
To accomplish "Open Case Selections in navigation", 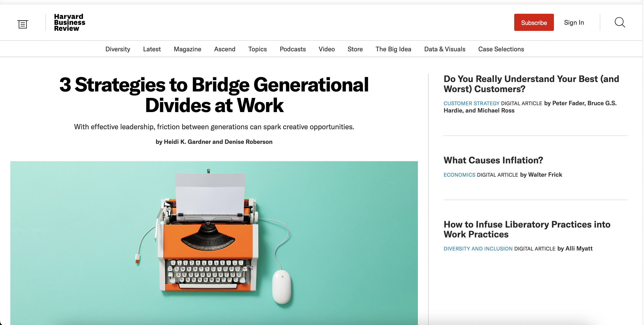I will (501, 49).
